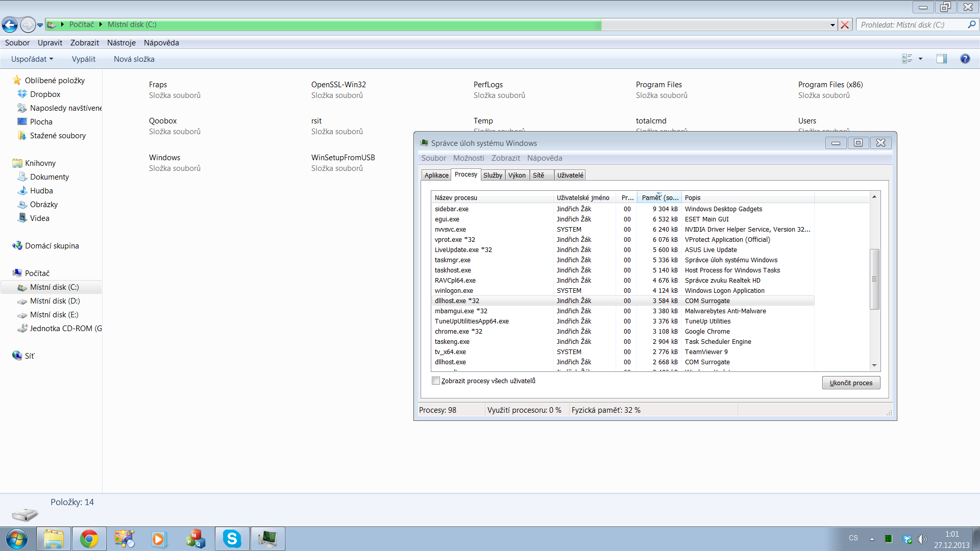Switch to Aplikace tab in Task Manager
The image size is (980, 551).
tap(436, 175)
